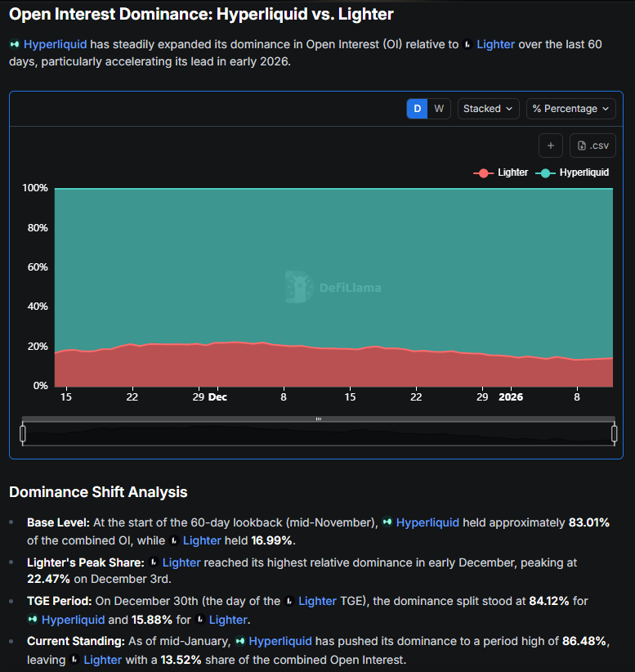Click Hyperliquid logo icon in Base Level bullet
Viewport: 635px width, 672px height.
(x=387, y=522)
